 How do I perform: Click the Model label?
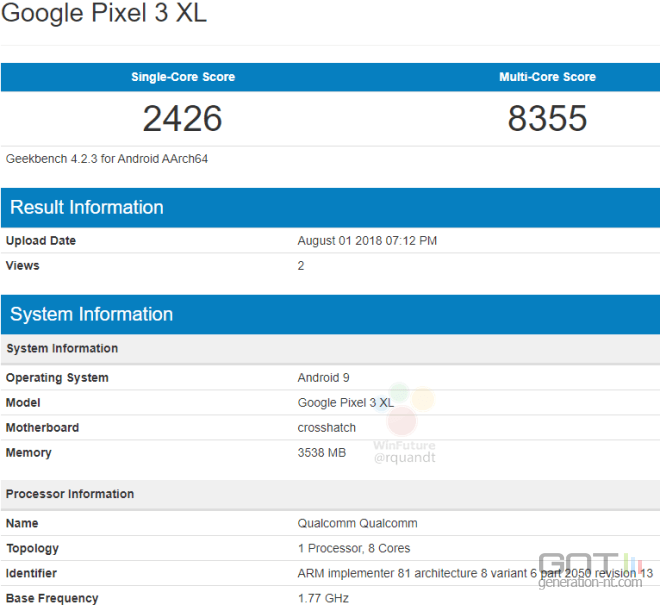pyautogui.click(x=23, y=403)
